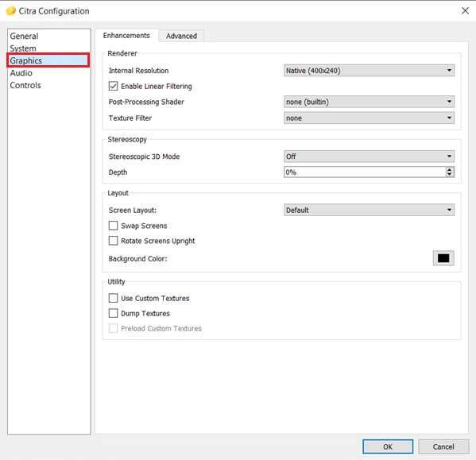Decrease Depth with the down stepper arrow

pos(449,175)
